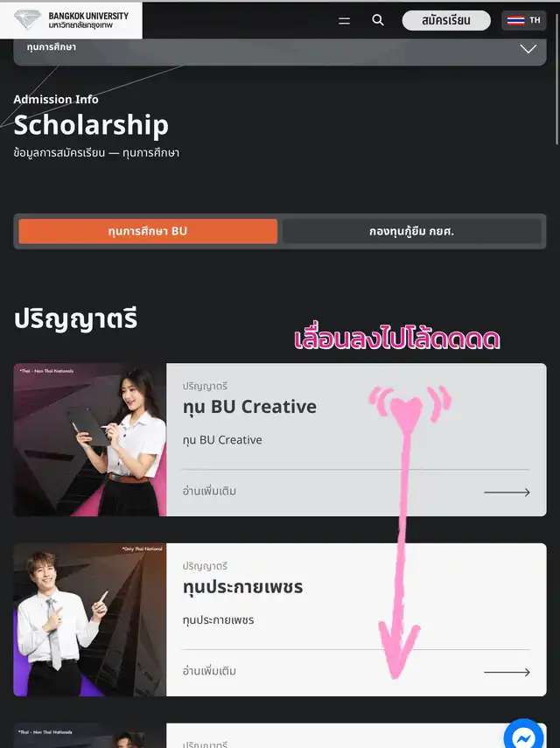Expand the ทุนการศึกษา dropdown chevron
This screenshot has height=748, width=560.
(528, 49)
